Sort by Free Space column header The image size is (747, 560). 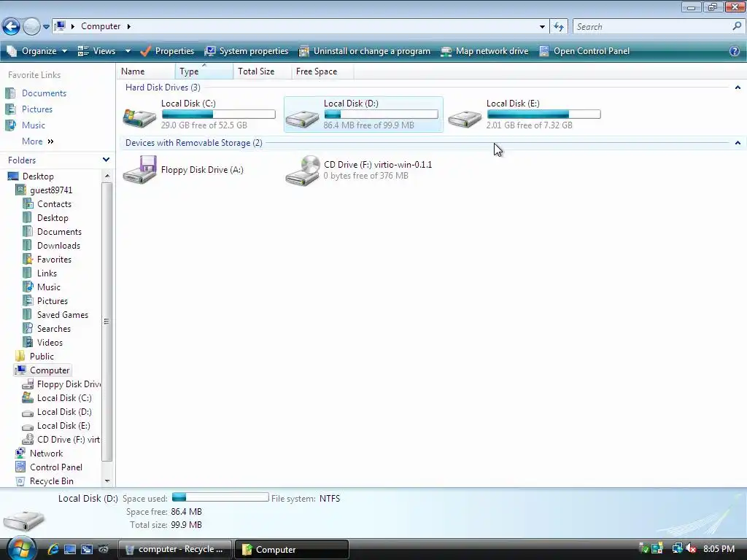coord(322,71)
